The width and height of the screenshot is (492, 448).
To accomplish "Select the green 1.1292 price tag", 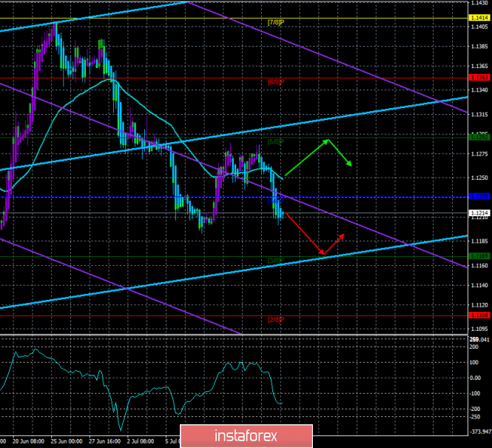I will point(479,136).
